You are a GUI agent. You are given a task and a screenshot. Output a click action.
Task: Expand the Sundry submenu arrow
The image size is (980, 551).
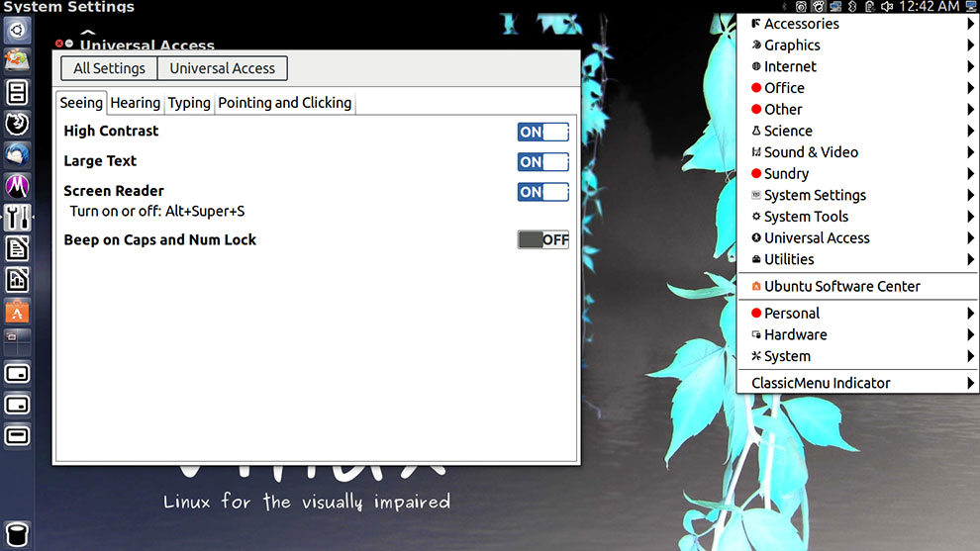click(970, 174)
